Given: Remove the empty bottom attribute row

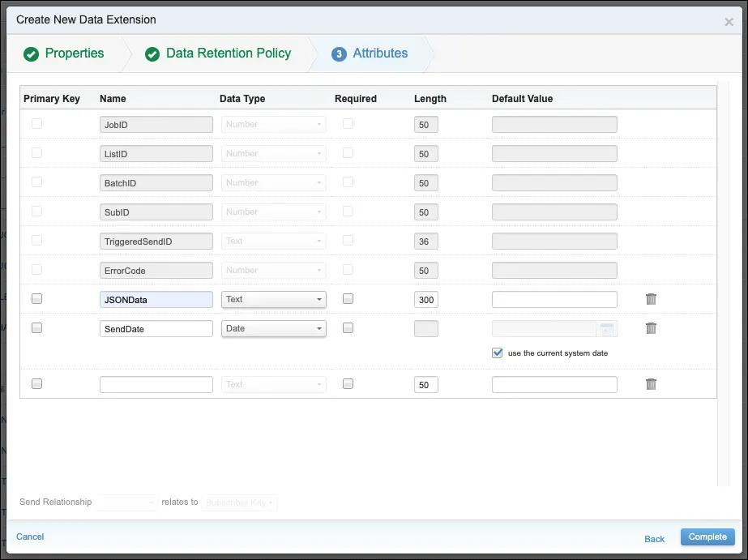Looking at the screenshot, I should 651,383.
